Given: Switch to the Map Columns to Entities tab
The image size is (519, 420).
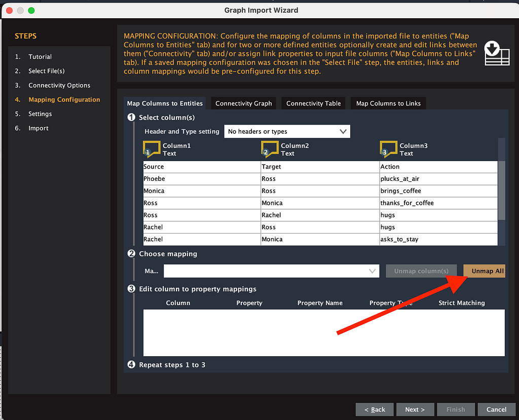Looking at the screenshot, I should [165, 103].
